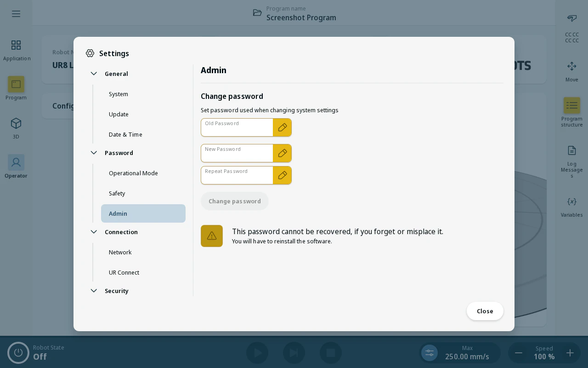Focus the Repeat Password field
The height and width of the screenshot is (368, 588).
[x=237, y=175]
